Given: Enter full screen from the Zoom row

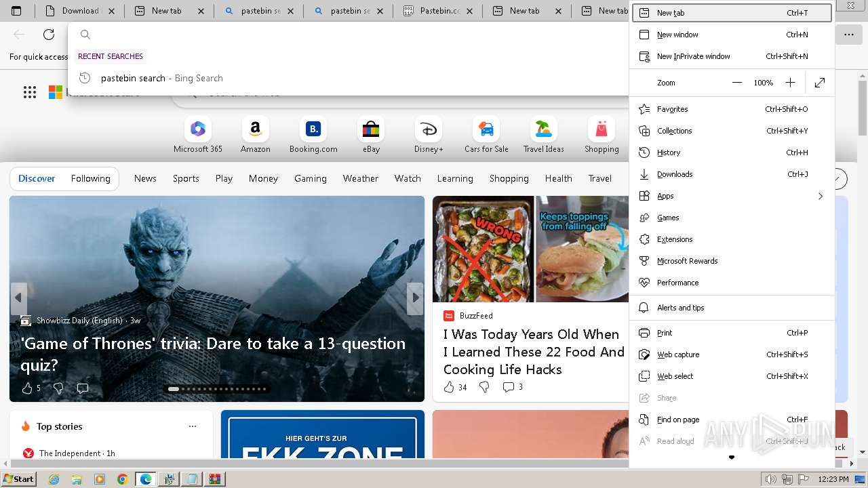Looking at the screenshot, I should pos(820,83).
